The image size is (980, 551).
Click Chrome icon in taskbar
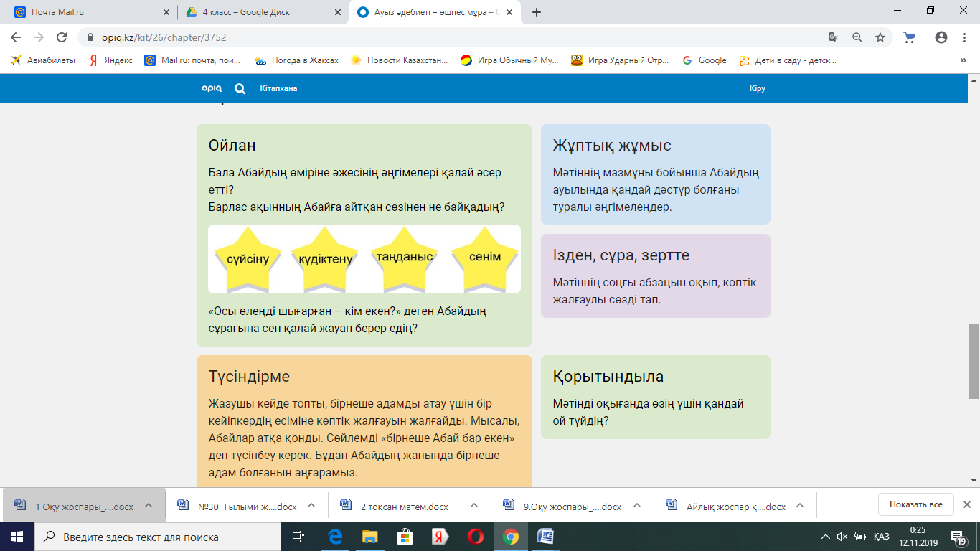click(x=510, y=537)
